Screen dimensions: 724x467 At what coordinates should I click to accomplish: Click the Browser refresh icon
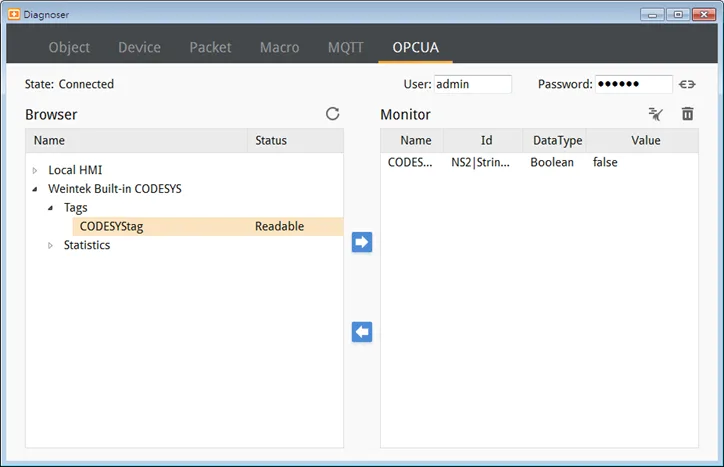(332, 114)
